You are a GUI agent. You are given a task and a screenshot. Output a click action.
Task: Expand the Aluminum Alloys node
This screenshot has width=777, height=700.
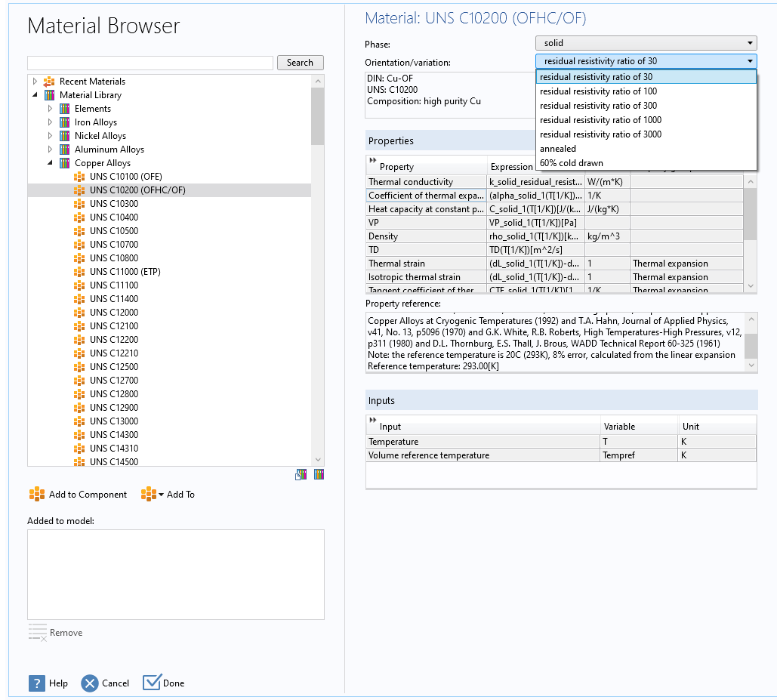(x=51, y=150)
